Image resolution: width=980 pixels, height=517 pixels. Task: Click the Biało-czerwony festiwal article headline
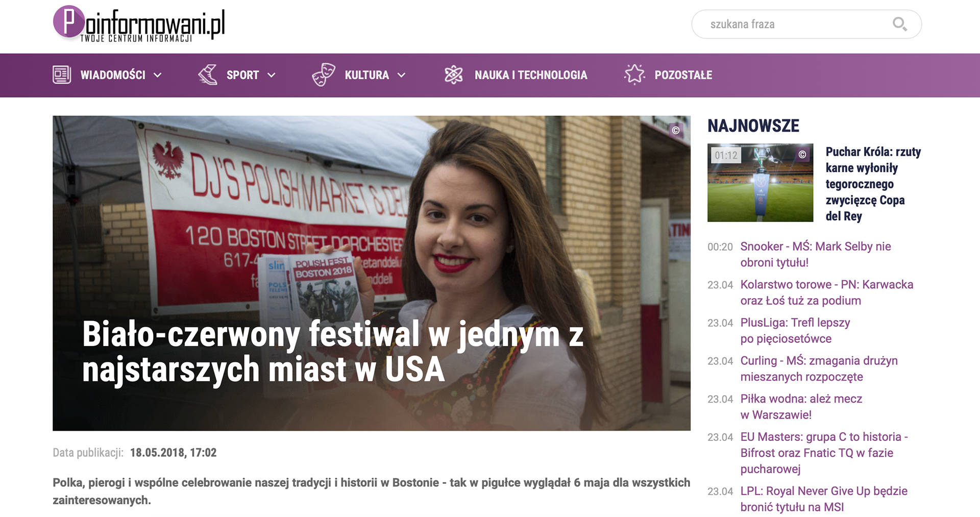(333, 352)
